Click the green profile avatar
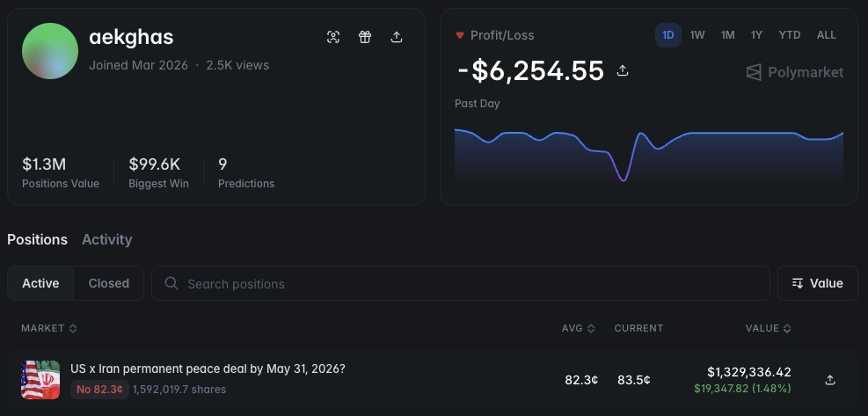Image resolution: width=868 pixels, height=416 pixels. pos(50,51)
